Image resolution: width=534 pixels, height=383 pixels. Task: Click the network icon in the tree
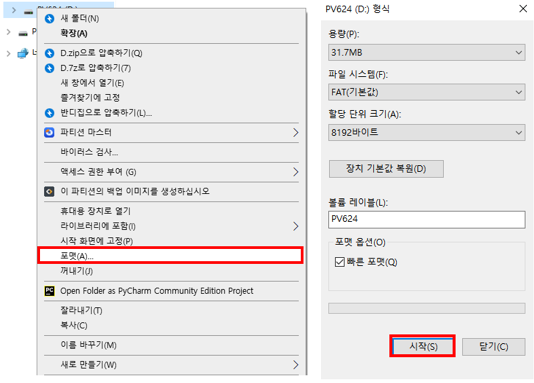coord(23,53)
